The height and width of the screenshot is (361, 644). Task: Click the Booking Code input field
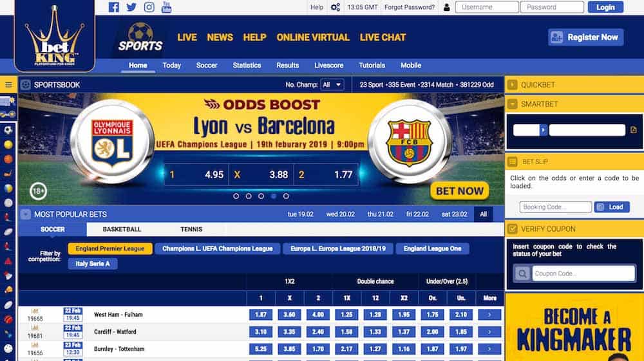pos(556,207)
